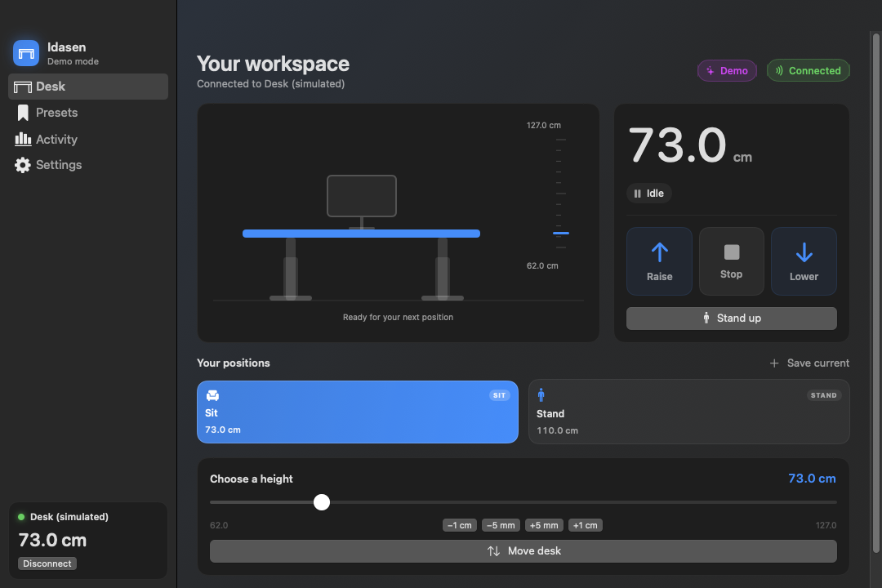Click the Desk icon in sidebar
Viewport: 882px width, 588px height.
click(23, 87)
